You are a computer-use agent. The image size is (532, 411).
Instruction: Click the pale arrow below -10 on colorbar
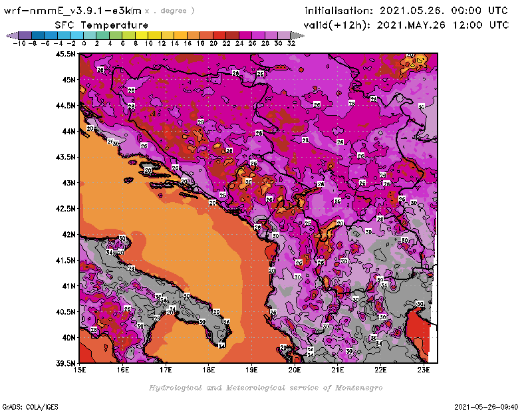[x=12, y=35]
